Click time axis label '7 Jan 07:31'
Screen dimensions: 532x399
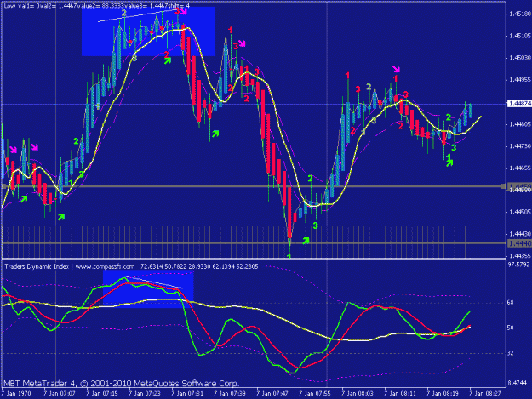187,394
